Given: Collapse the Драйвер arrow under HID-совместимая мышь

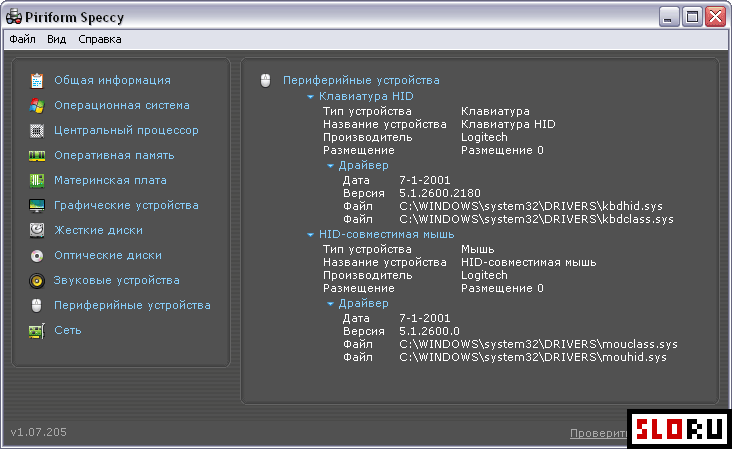Looking at the screenshot, I should 330,304.
